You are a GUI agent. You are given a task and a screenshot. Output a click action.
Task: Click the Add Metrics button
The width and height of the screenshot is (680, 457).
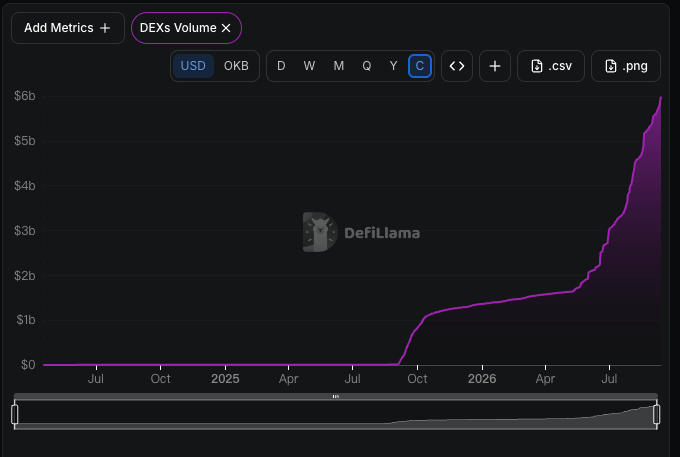(68, 28)
